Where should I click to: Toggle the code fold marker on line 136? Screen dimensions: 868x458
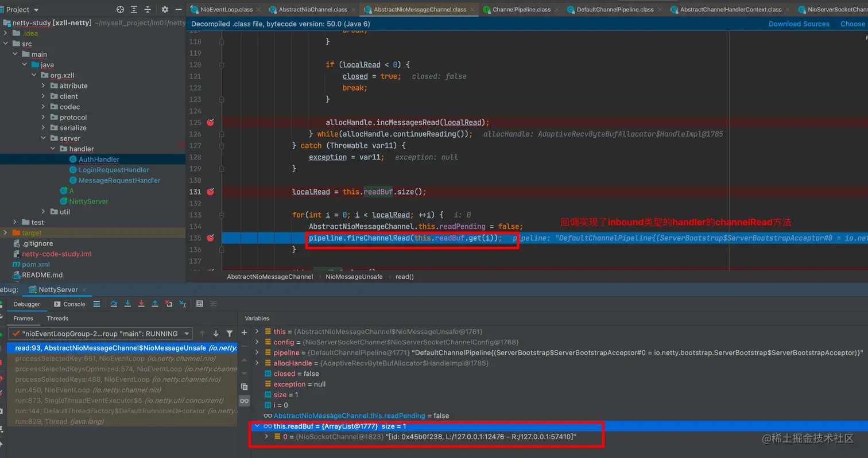click(x=222, y=250)
